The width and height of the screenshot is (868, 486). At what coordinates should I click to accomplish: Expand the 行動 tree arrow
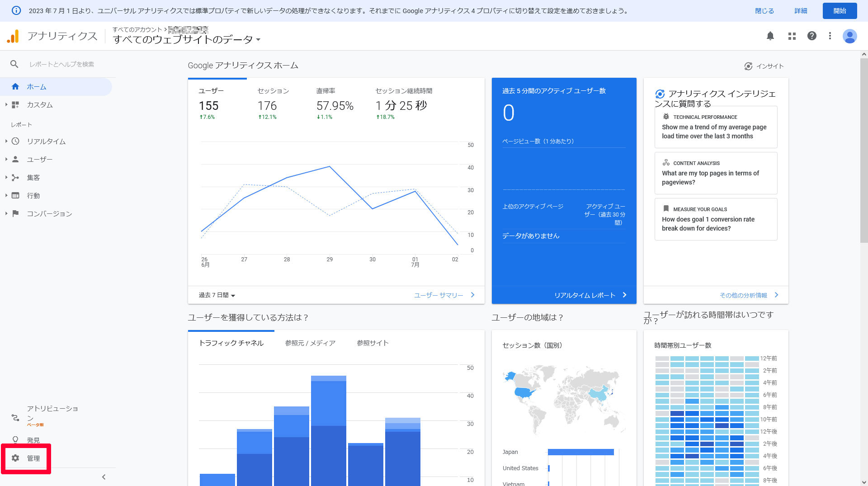(6, 196)
